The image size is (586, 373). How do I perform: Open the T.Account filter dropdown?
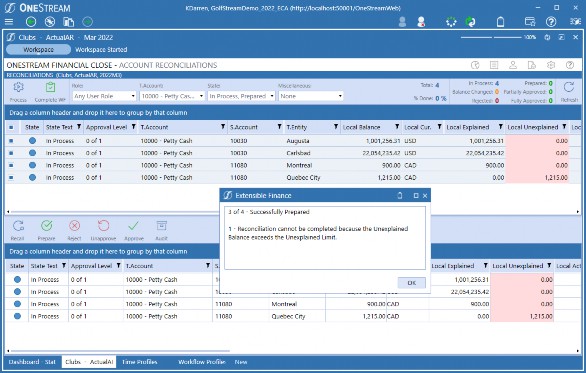click(x=172, y=96)
